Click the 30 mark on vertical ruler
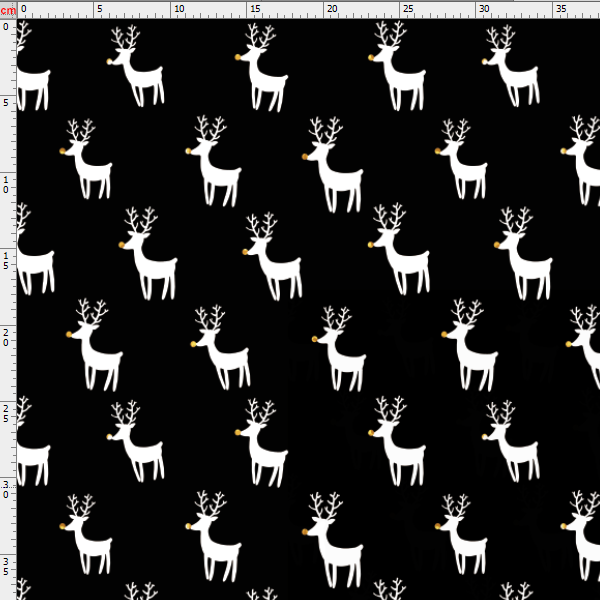The width and height of the screenshot is (600, 600). 5,490
